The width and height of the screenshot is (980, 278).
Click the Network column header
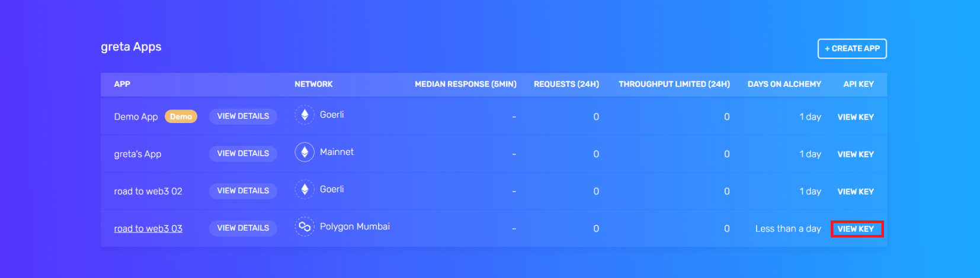[x=313, y=85]
